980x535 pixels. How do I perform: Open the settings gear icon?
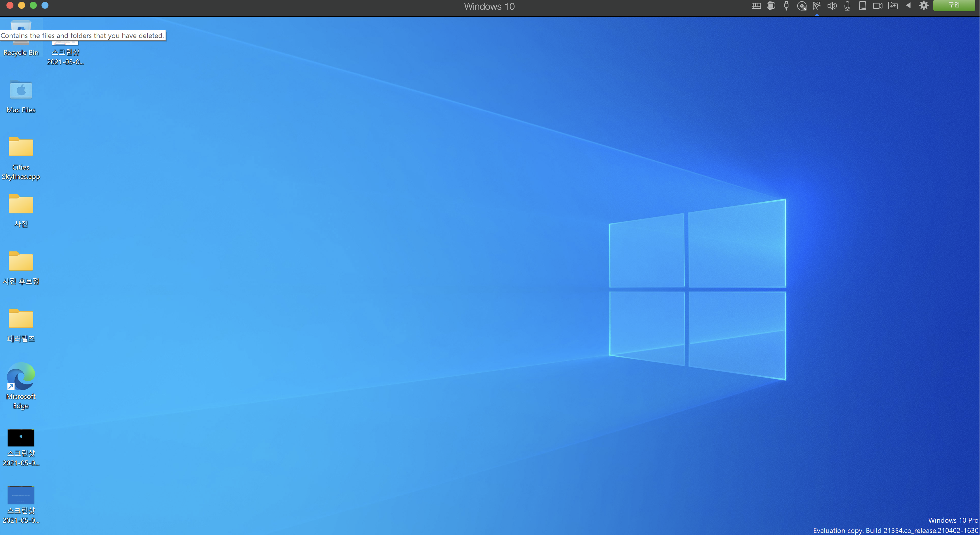(924, 5)
